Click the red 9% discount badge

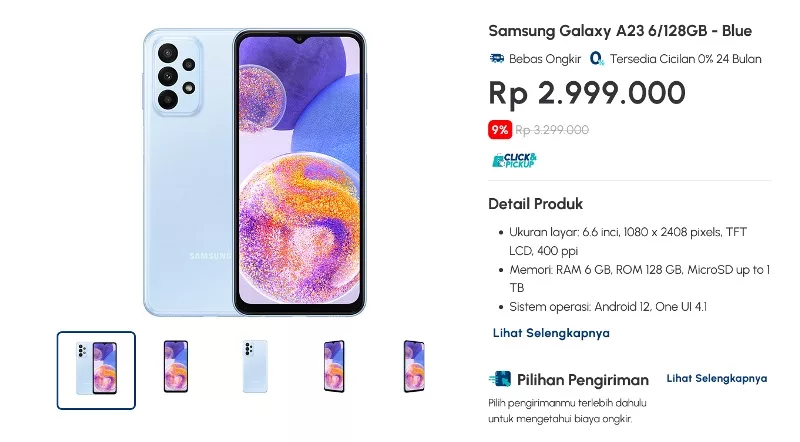(499, 130)
